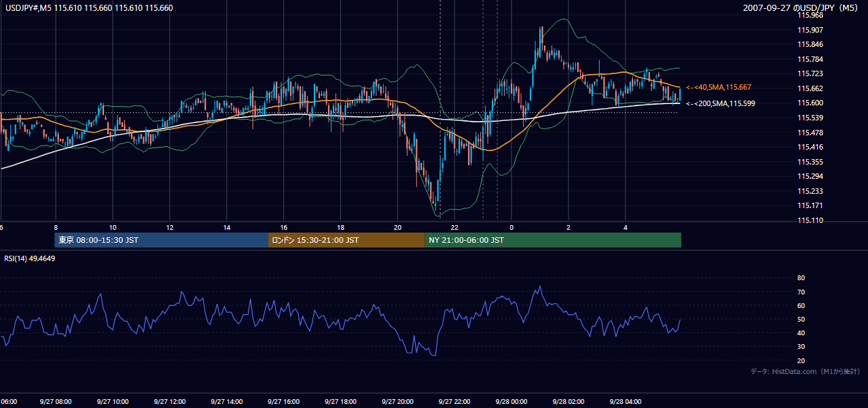Click the RSI axis 30 level label

tap(801, 346)
